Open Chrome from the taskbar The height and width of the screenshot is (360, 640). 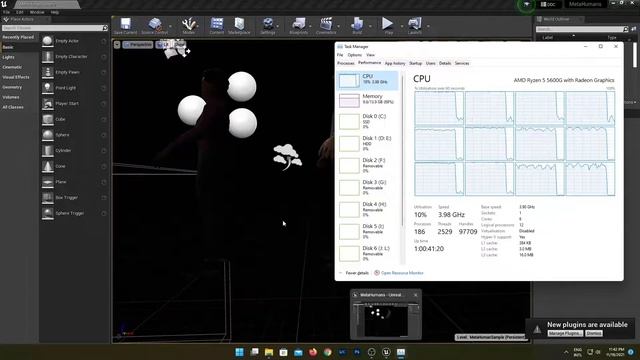pyautogui.click(x=327, y=352)
